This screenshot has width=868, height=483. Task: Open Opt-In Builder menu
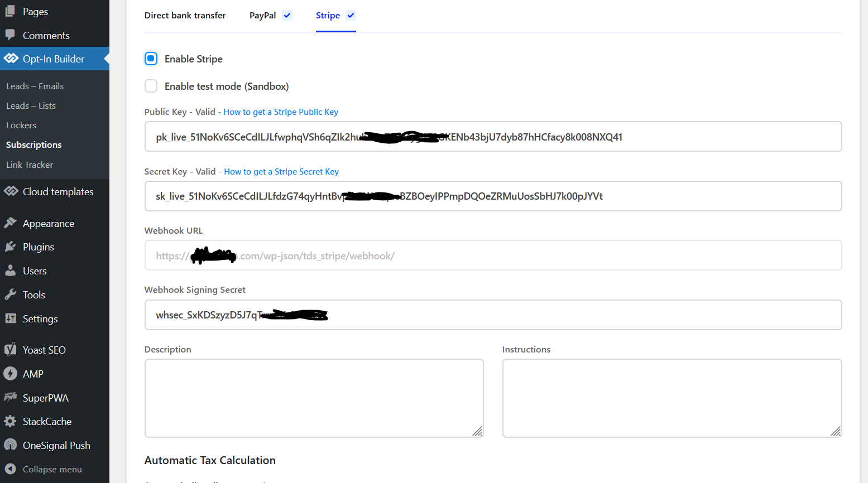pos(55,59)
